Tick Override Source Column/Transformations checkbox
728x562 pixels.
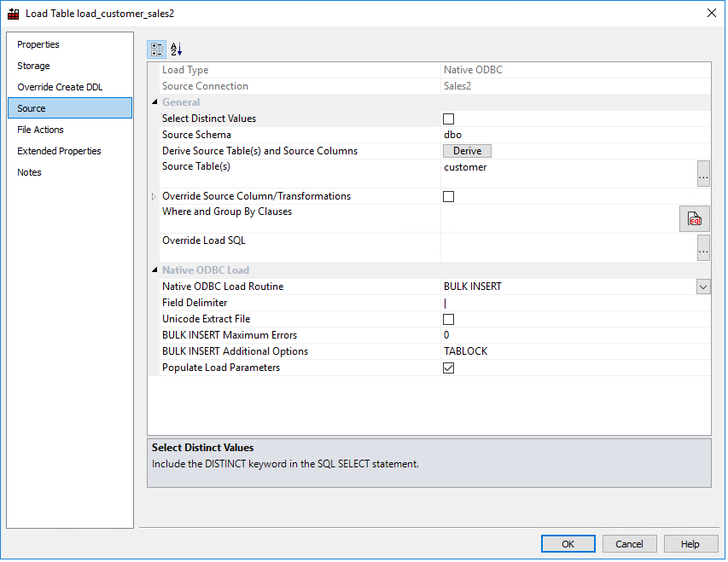448,196
